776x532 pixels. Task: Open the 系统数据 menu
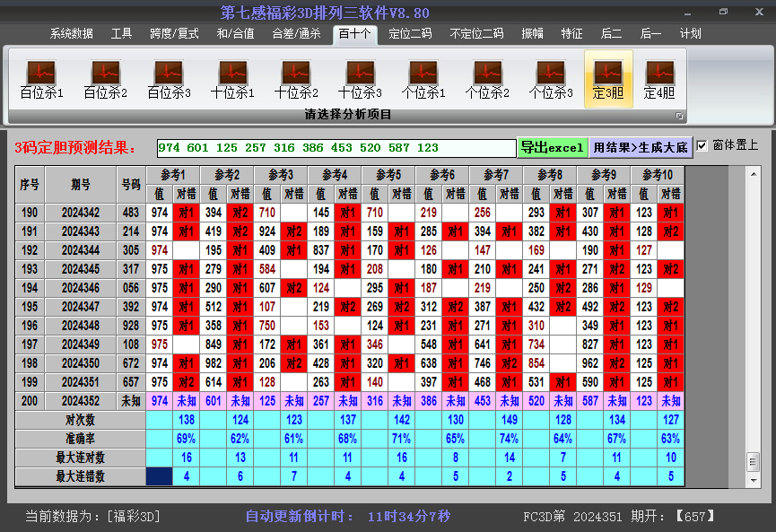pos(71,34)
